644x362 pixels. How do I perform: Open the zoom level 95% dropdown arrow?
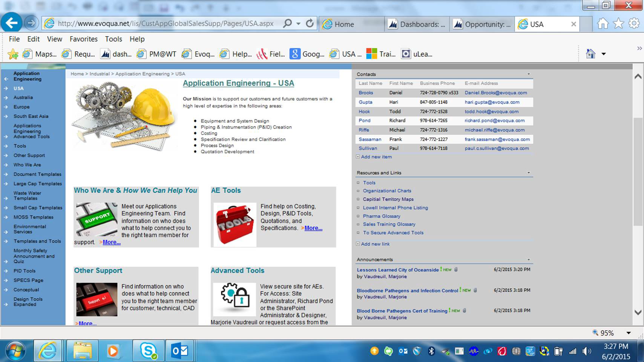(x=629, y=333)
